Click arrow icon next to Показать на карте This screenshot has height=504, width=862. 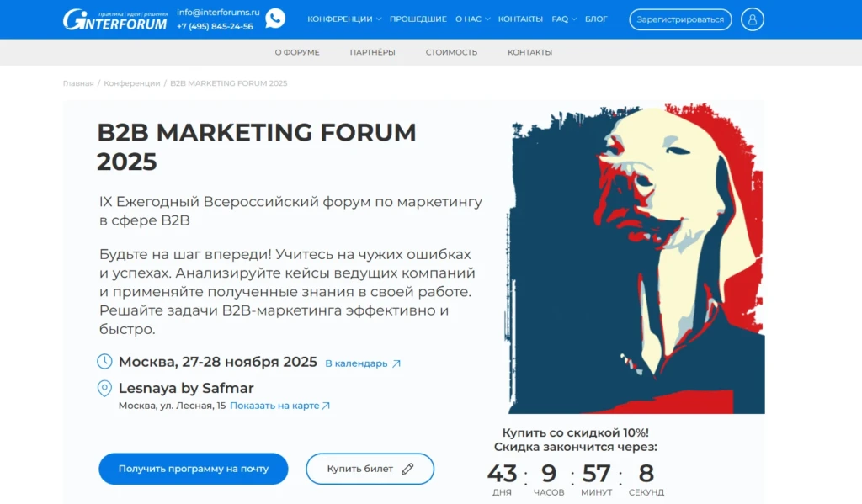[x=326, y=406]
